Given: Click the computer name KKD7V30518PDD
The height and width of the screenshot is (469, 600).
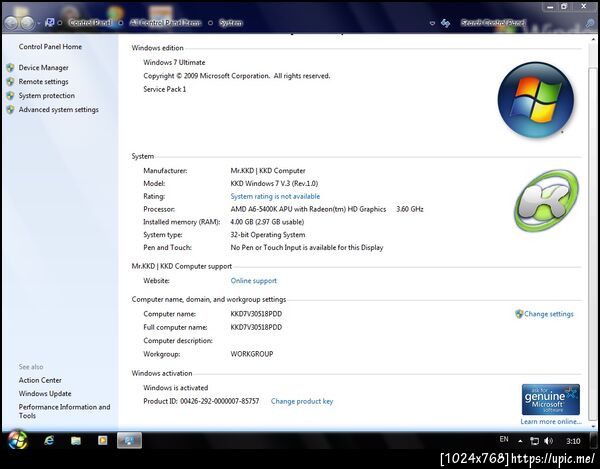Looking at the screenshot, I should pos(256,314).
